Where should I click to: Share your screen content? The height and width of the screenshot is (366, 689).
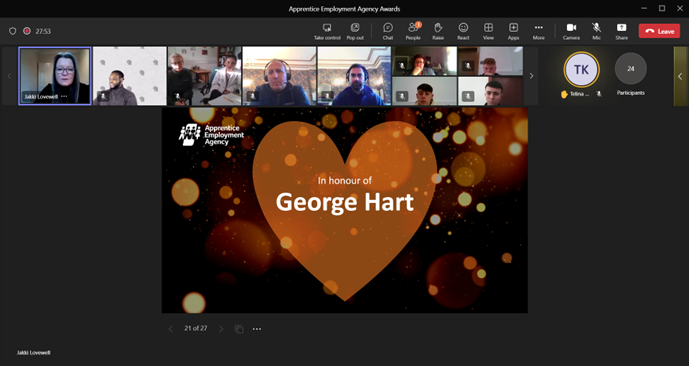pyautogui.click(x=621, y=31)
